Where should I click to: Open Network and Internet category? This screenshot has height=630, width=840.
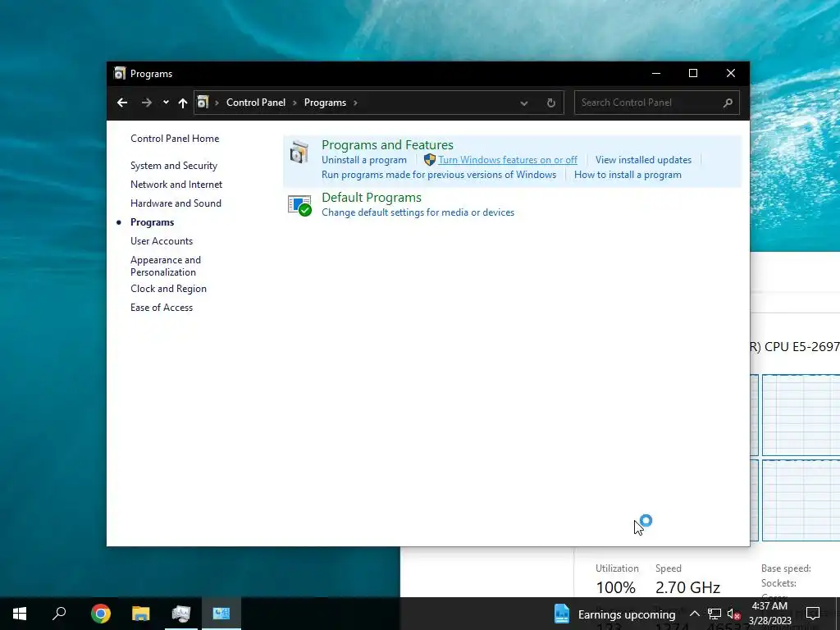176,185
